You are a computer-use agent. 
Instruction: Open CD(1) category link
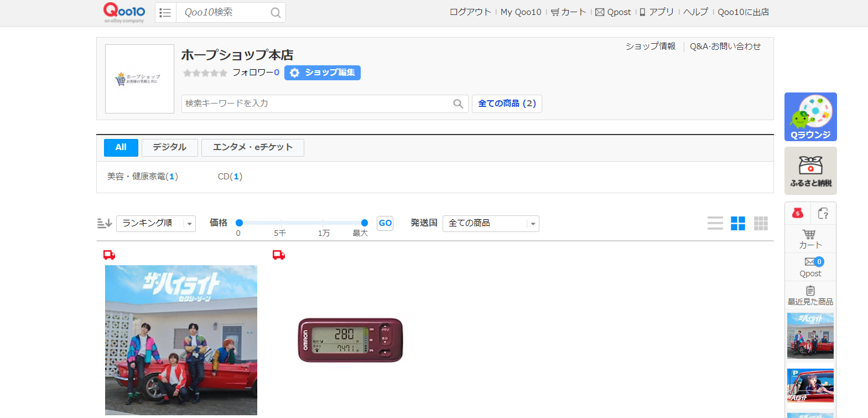point(230,177)
